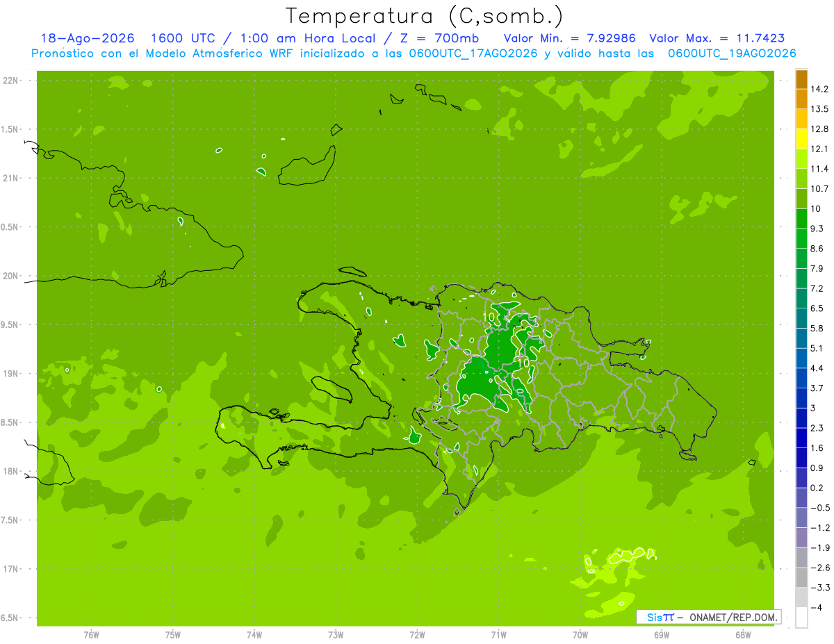The height and width of the screenshot is (644, 834).
Task: Select the teal colorbar swatch between 6.5 and 5.8
Action: click(801, 318)
